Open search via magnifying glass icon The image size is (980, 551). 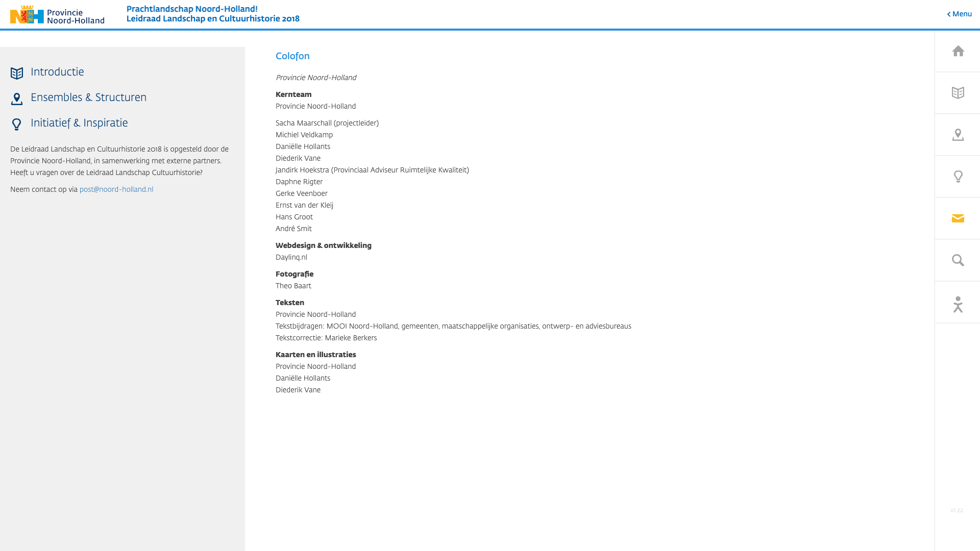point(958,260)
